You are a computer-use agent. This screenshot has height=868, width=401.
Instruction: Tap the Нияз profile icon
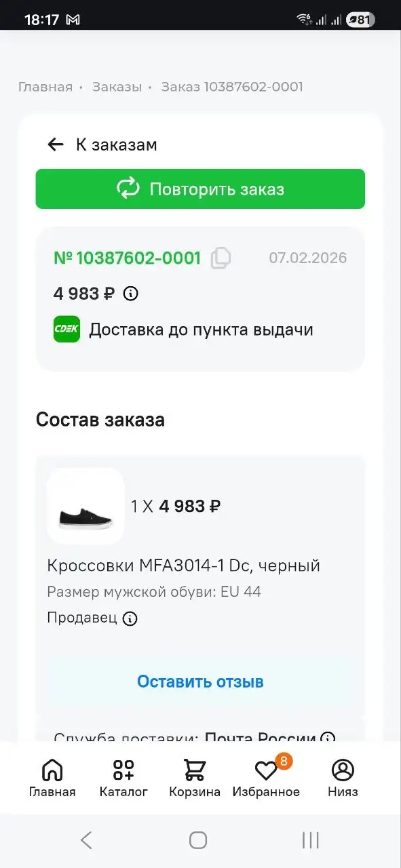point(343,769)
